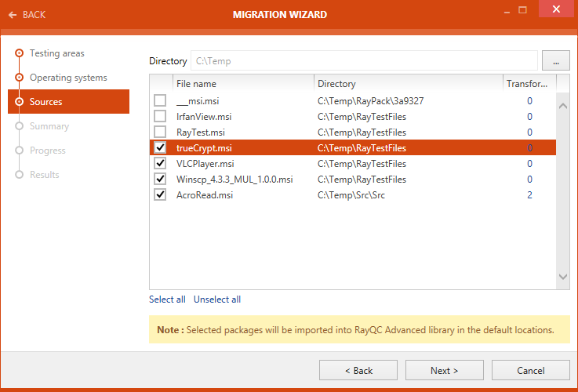
Task: Open the Progress step
Action: pos(48,151)
